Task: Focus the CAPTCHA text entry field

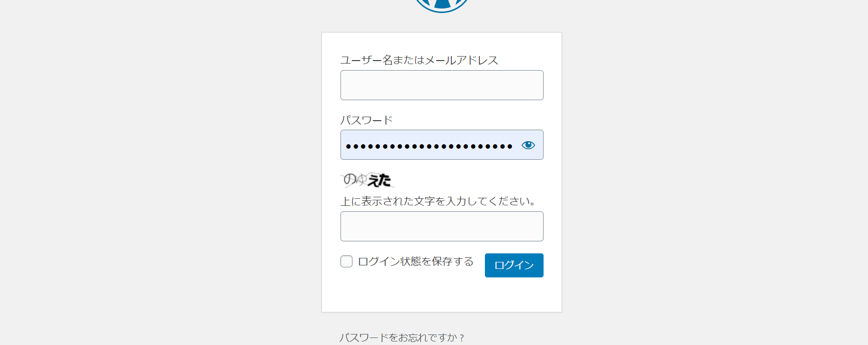Action: click(441, 226)
